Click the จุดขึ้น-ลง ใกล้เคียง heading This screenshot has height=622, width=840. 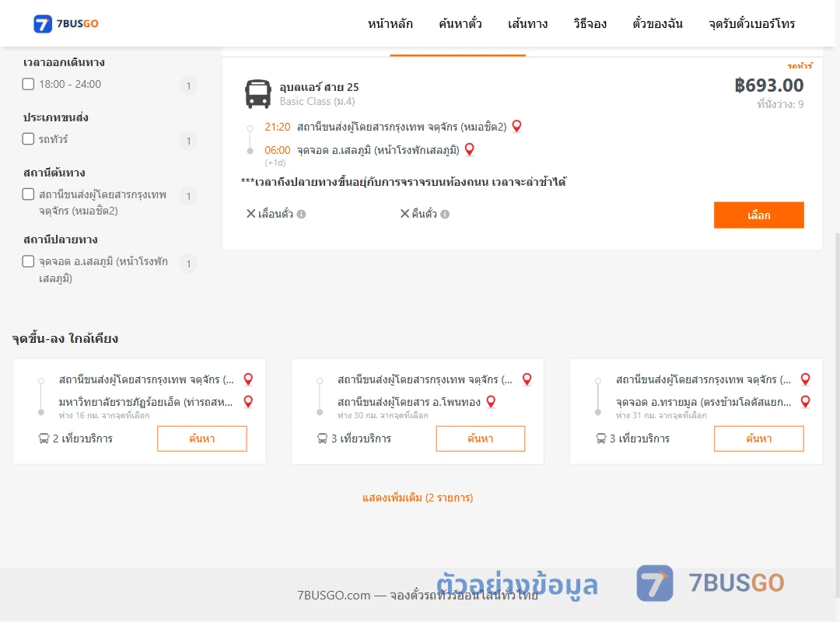pyautogui.click(x=65, y=338)
